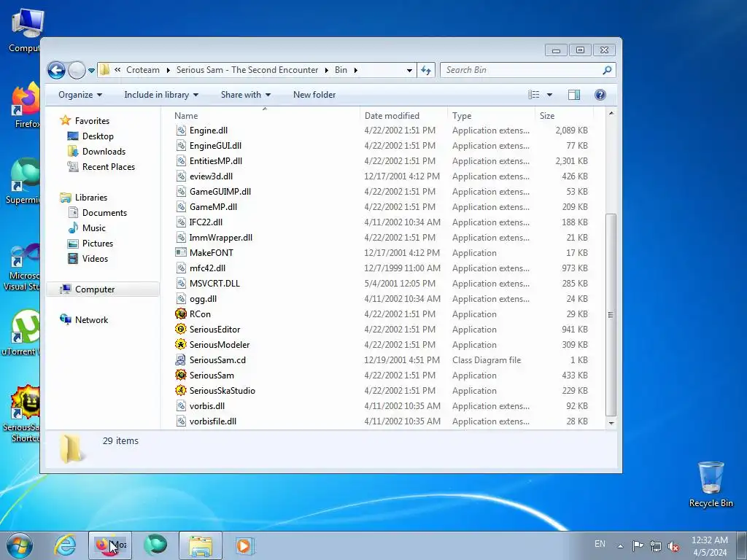Show hidden tray icons arrow

(620, 546)
